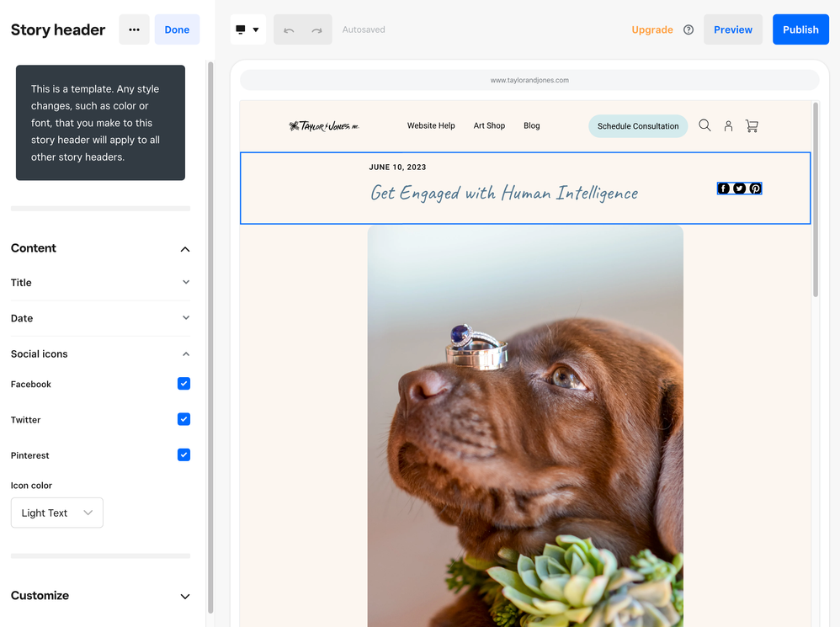Click the Schedule Consultation button
The width and height of the screenshot is (840, 627).
(638, 126)
